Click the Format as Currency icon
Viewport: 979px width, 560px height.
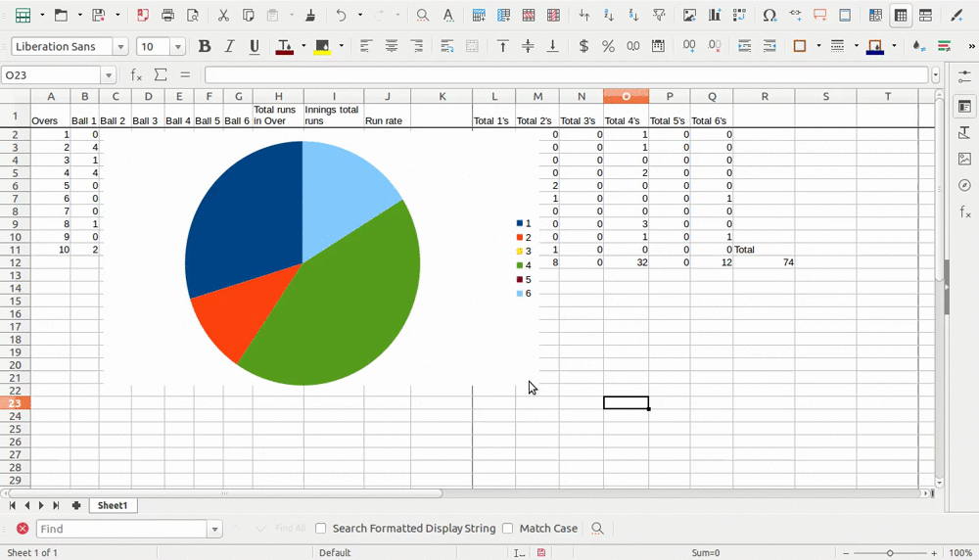coord(583,46)
